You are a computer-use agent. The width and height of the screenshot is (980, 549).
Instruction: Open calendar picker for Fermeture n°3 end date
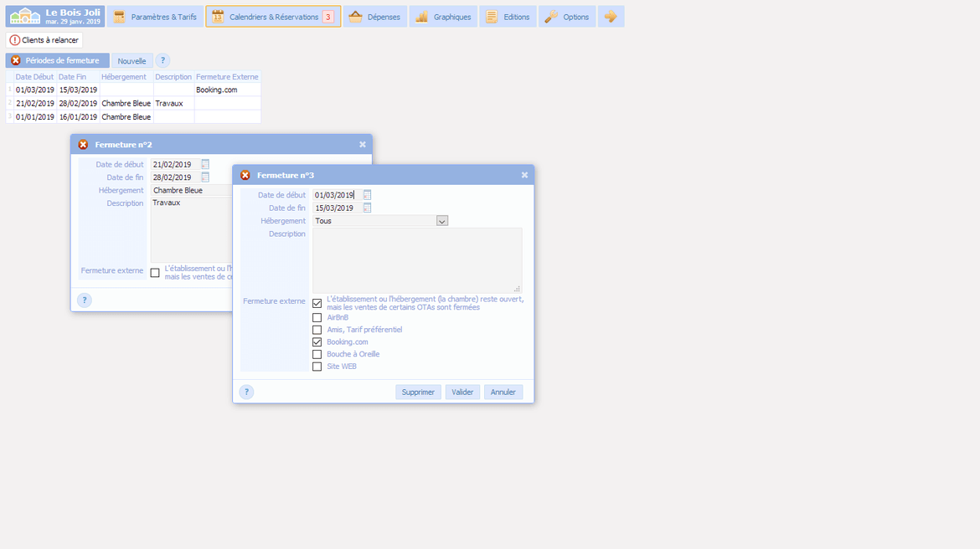click(367, 208)
